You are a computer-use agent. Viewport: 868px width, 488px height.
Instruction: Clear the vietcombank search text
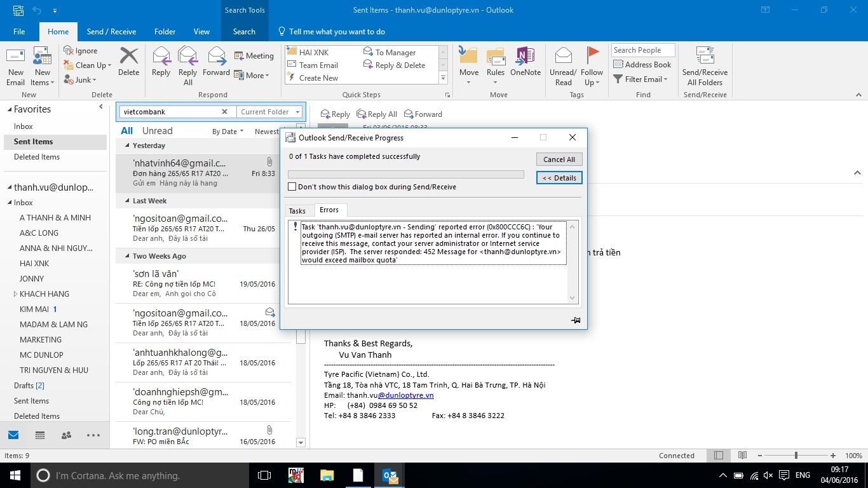click(224, 112)
